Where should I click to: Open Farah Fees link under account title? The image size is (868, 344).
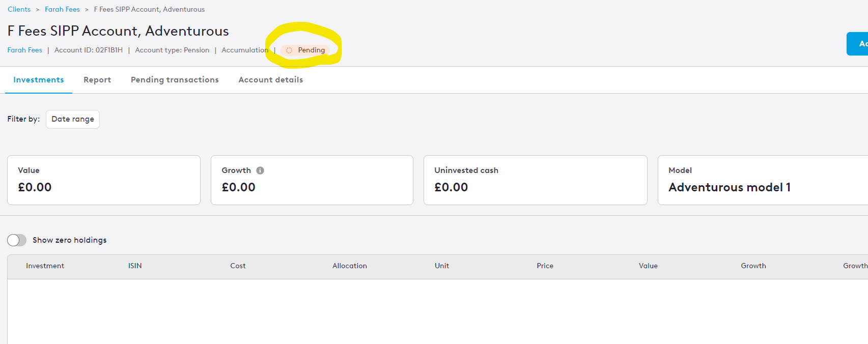(25, 50)
